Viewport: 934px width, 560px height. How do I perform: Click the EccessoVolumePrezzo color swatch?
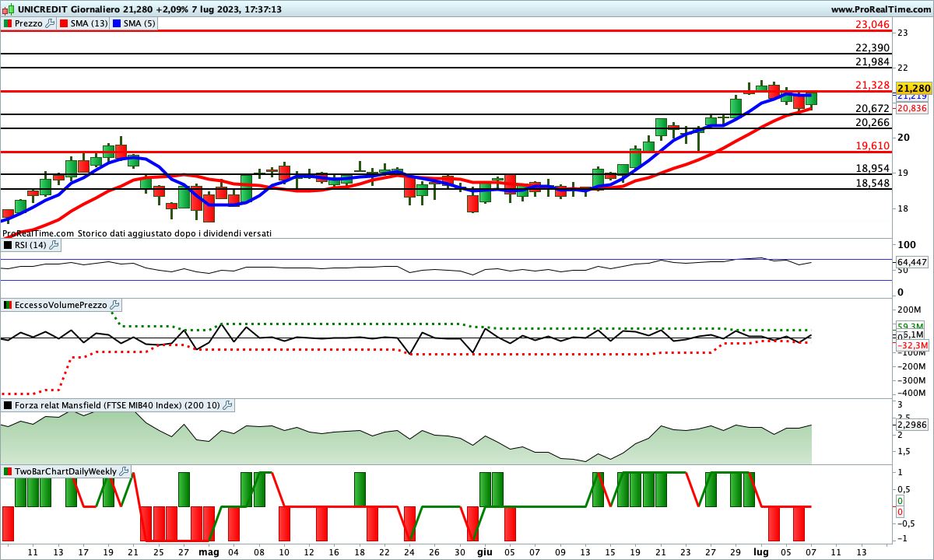coord(8,305)
